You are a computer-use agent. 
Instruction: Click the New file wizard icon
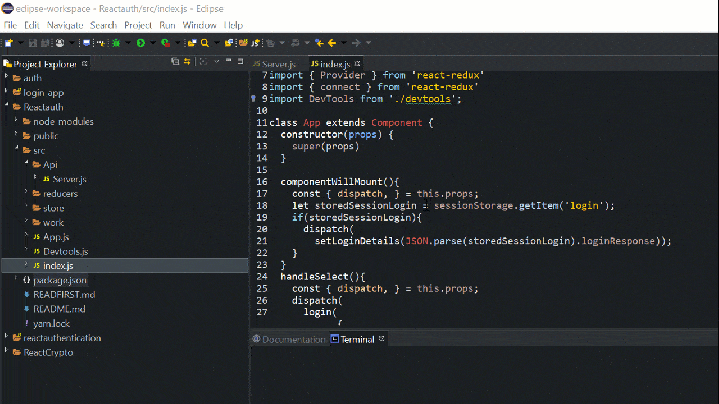pos(9,43)
